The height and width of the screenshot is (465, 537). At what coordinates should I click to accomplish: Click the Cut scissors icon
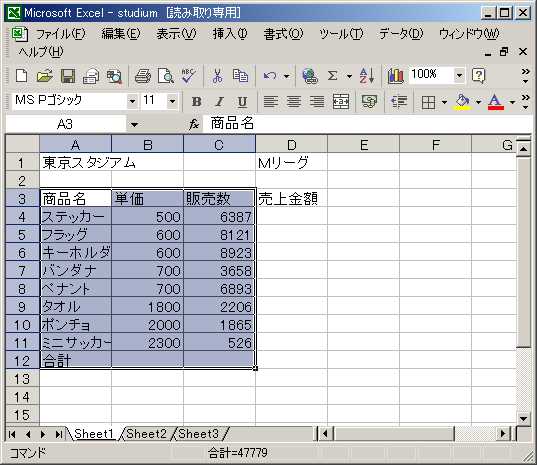click(x=217, y=76)
